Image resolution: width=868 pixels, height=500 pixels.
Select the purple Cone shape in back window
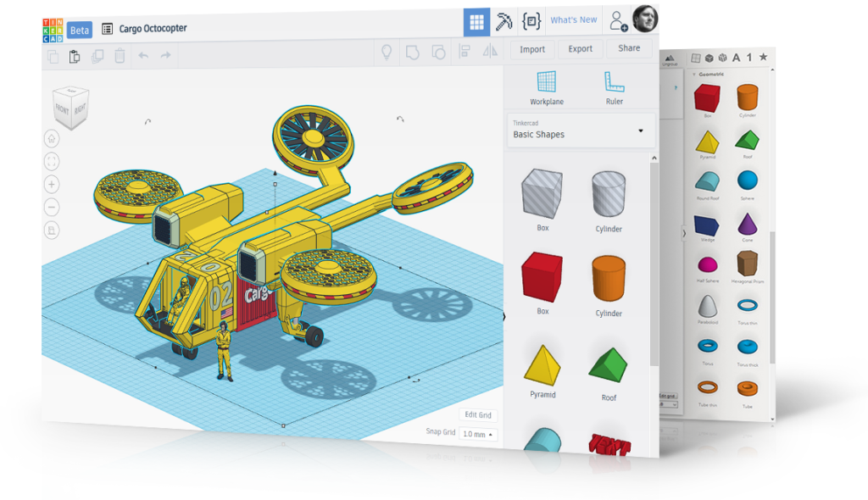coord(748,226)
